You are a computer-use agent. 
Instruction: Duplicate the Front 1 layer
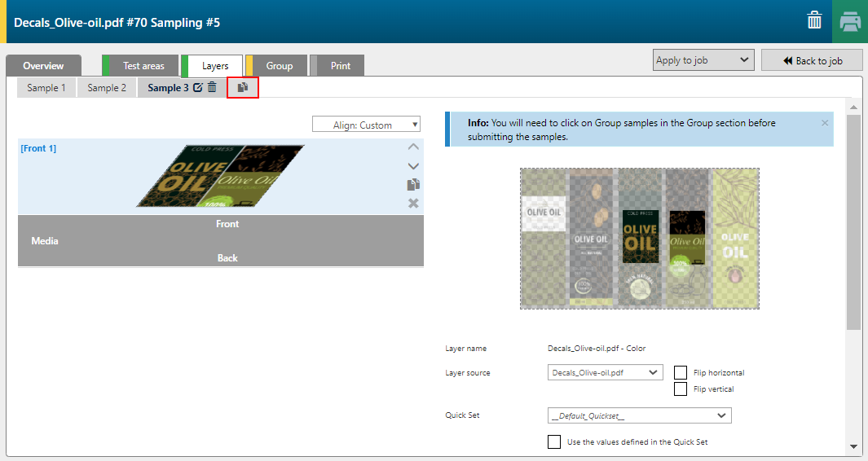coord(413,185)
